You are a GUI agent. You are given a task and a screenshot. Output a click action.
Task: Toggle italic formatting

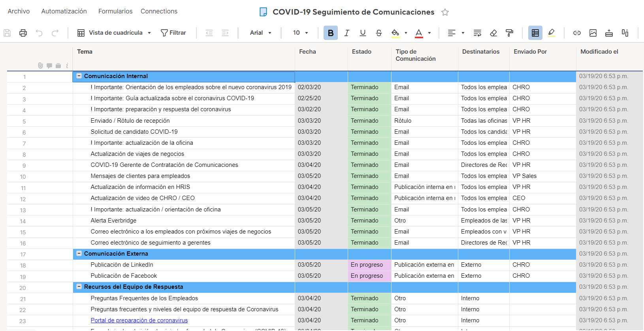(x=346, y=33)
